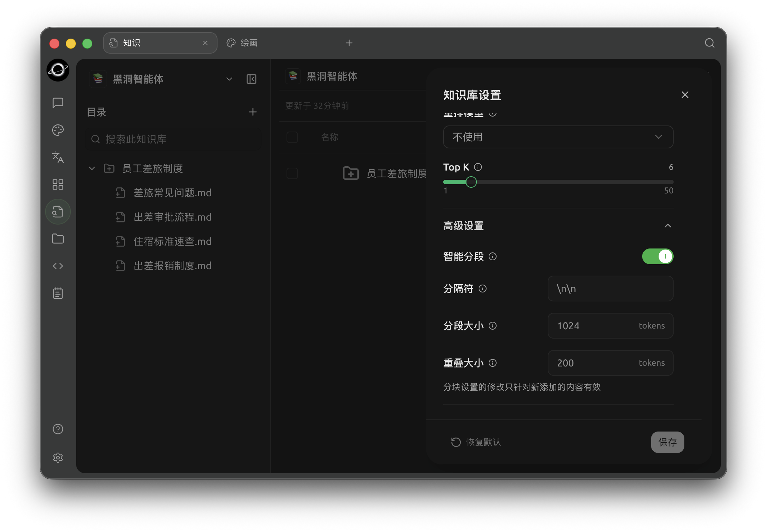Click the Top K slider handle
This screenshot has width=767, height=532.
coord(471,182)
